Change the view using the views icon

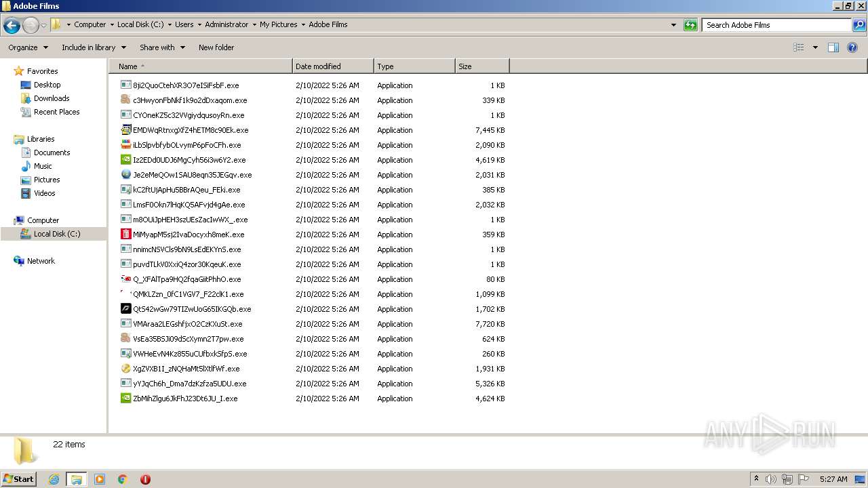799,47
